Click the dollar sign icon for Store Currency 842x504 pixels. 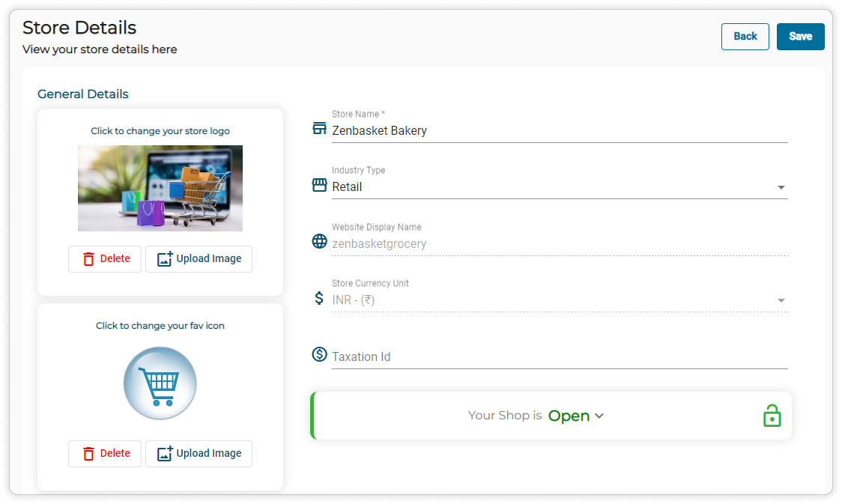tap(320, 299)
